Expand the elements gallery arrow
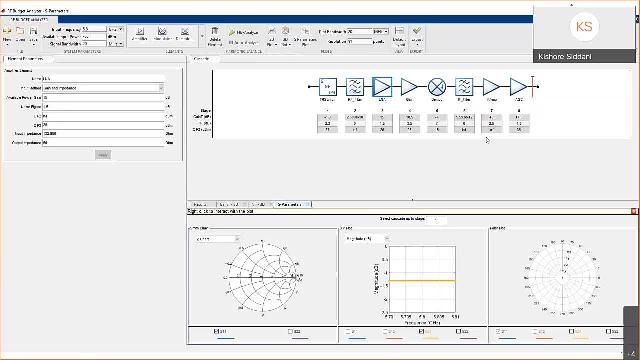 click(x=202, y=36)
